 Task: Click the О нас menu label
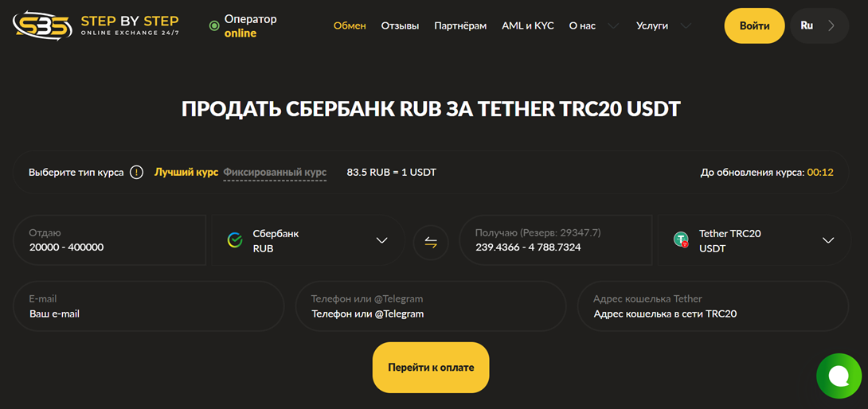[x=582, y=26]
